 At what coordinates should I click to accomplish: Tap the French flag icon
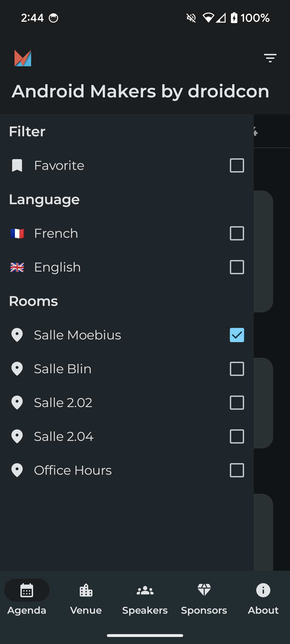coord(17,233)
